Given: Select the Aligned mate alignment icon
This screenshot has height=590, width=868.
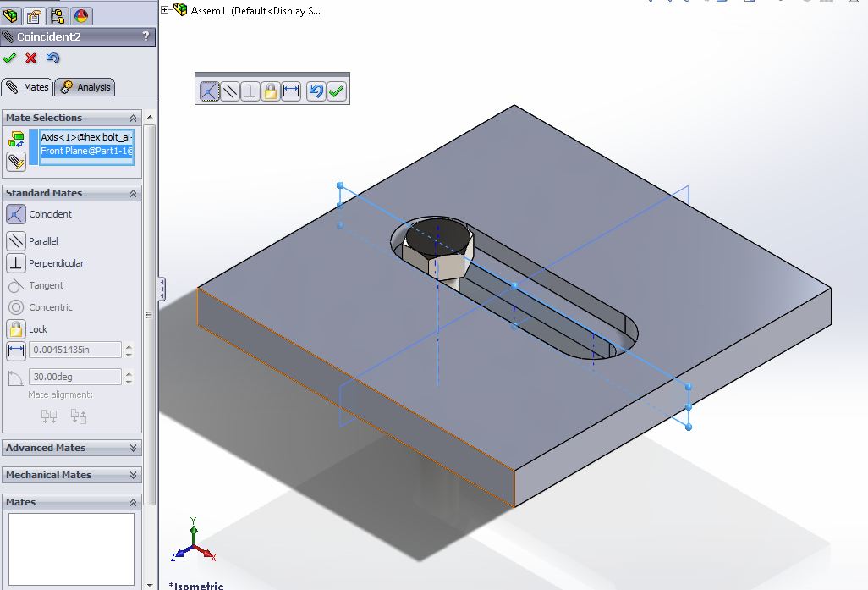Looking at the screenshot, I should pos(49,416).
